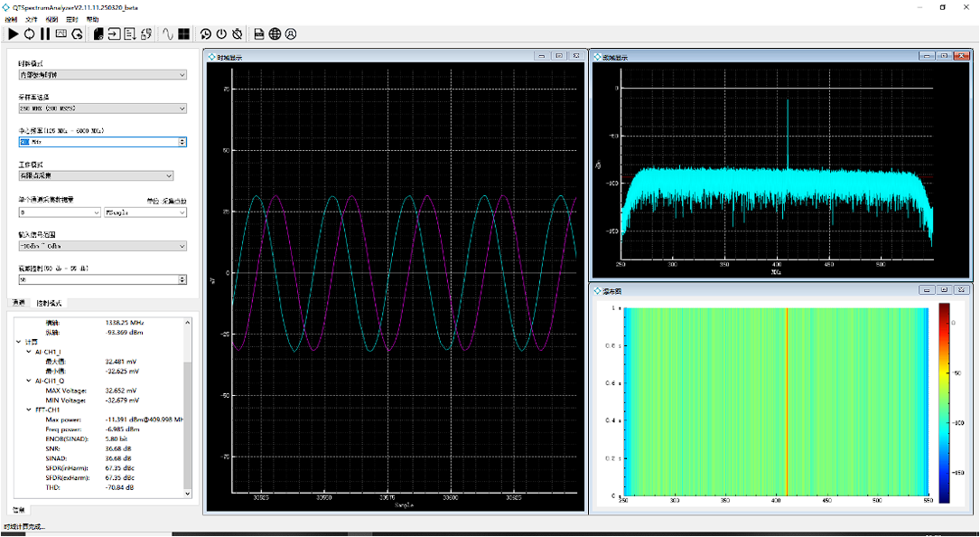Click the 1338.25 MHz value
980x537 pixels.
coord(126,323)
